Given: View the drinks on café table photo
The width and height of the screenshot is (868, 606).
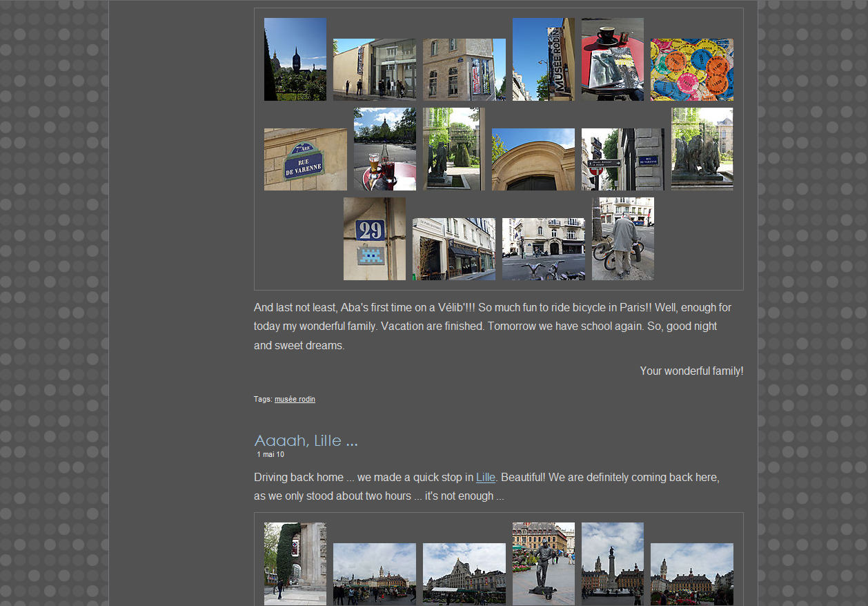Looking at the screenshot, I should (384, 149).
